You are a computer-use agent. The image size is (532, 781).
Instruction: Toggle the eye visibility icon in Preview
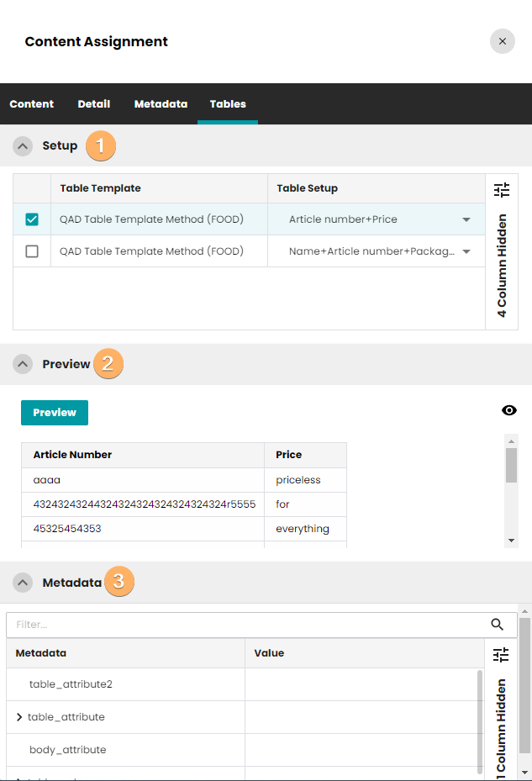tap(508, 410)
